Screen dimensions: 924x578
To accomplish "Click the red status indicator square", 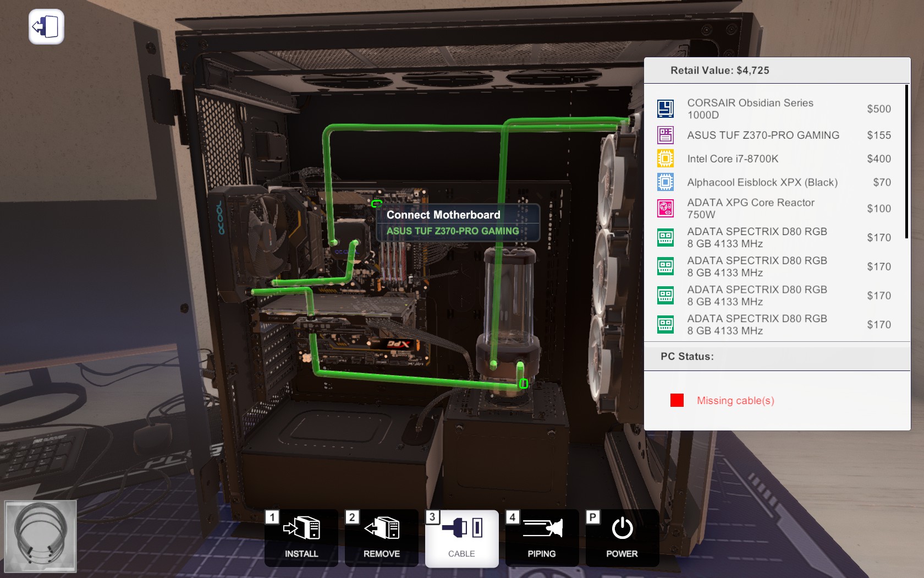I will (x=677, y=400).
